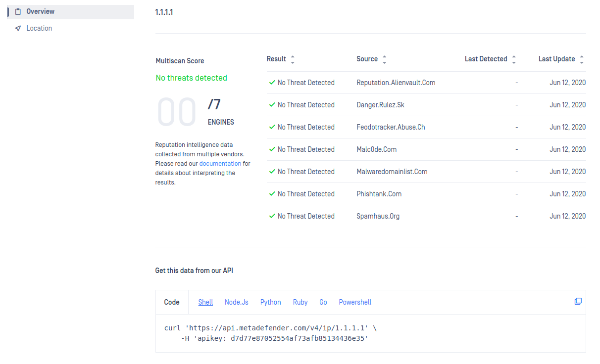
Task: Click the Last Detected header label
Action: (x=486, y=59)
